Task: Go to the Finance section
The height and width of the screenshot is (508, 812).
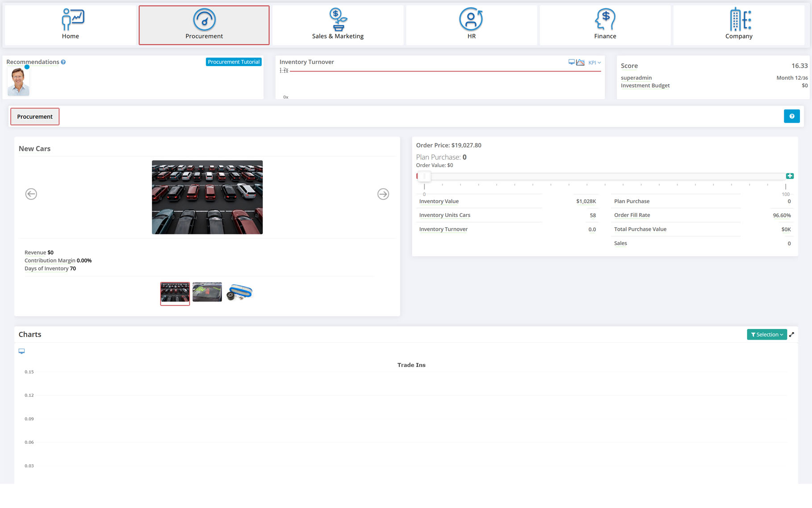Action: coord(605,25)
